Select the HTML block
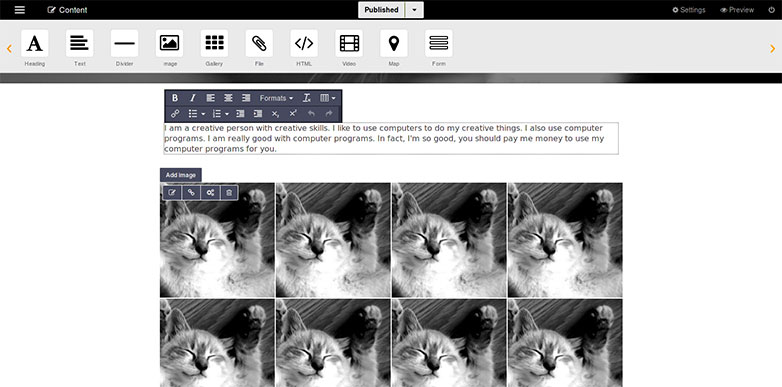 304,43
